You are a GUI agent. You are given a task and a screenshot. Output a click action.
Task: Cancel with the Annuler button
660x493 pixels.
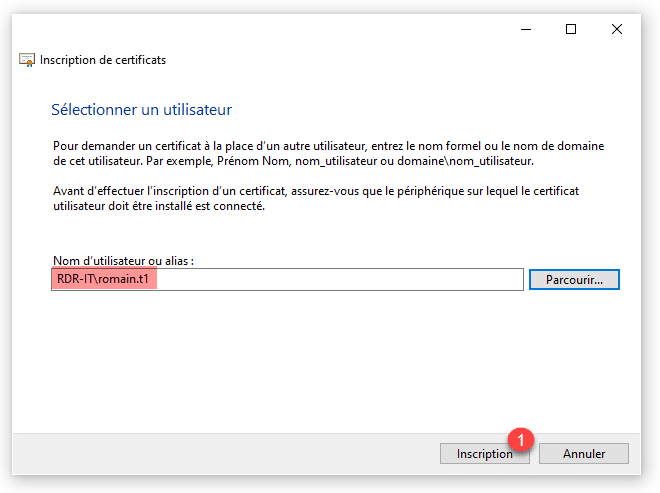tap(584, 453)
